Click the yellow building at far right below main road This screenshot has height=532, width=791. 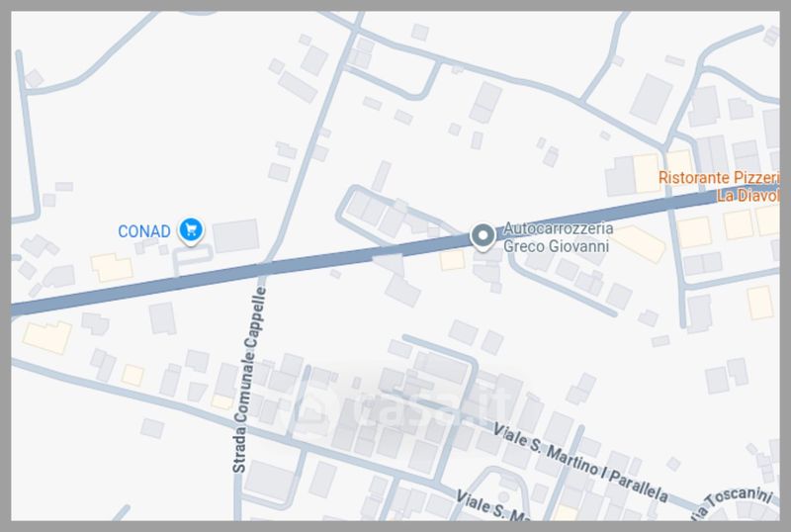759,303
